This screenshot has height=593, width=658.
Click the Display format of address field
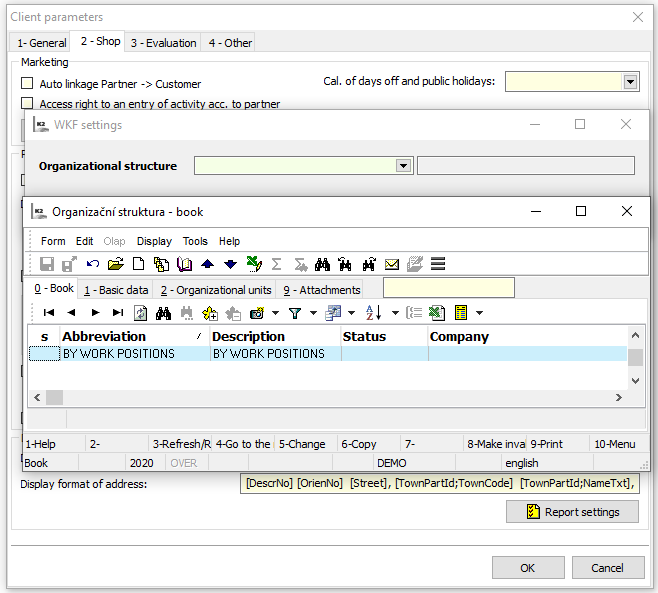pyautogui.click(x=440, y=483)
